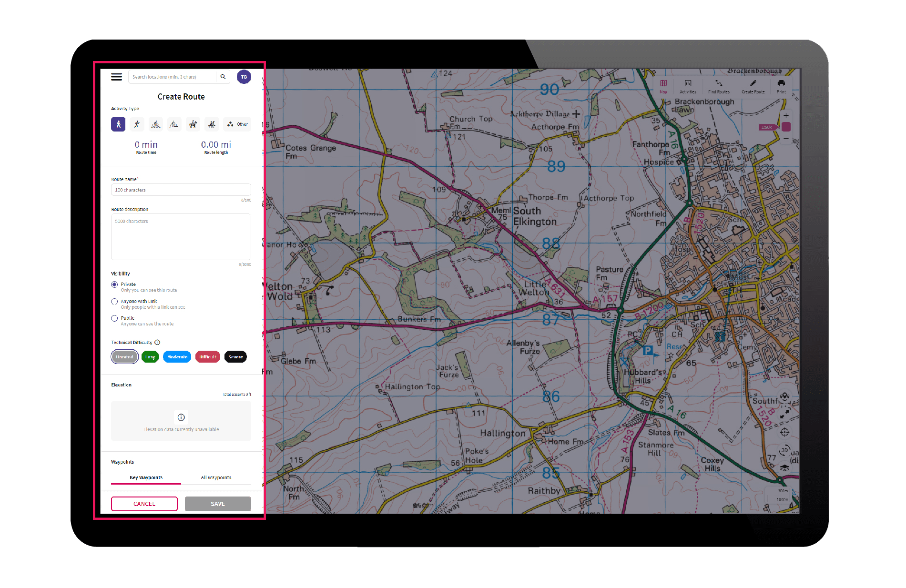This screenshot has height=588, width=906.
Task: Switch to the All Waypoints tab
Action: [216, 477]
